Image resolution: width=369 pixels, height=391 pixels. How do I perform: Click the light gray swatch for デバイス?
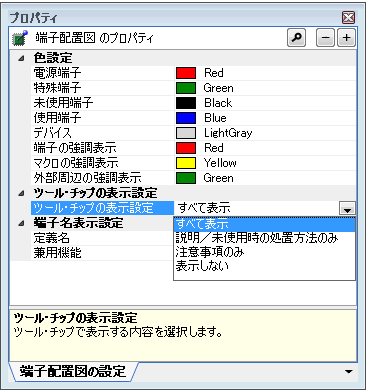coord(186,133)
